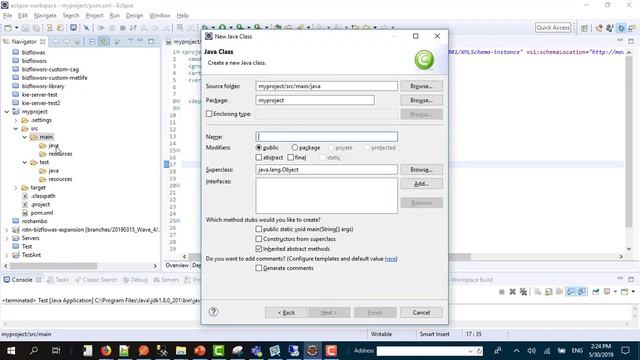Viewport: 640px width, 360px height.
Task: Open the Window menu
Action: click(x=160, y=16)
